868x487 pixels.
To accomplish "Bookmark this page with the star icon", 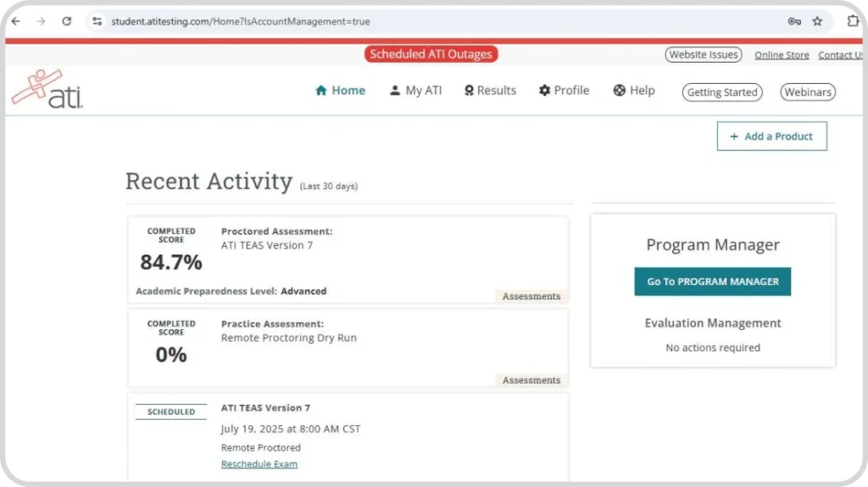I will 817,21.
